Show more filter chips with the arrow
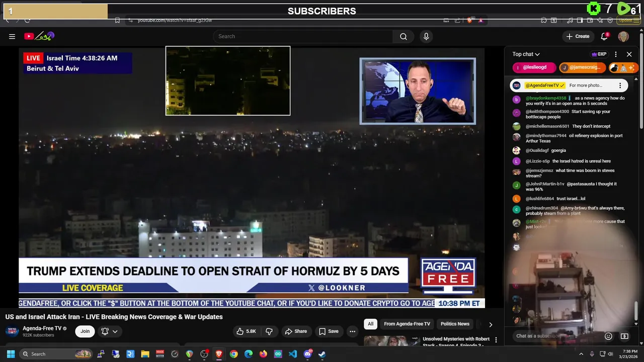Screen dimensions: 644x362 click(x=491, y=324)
